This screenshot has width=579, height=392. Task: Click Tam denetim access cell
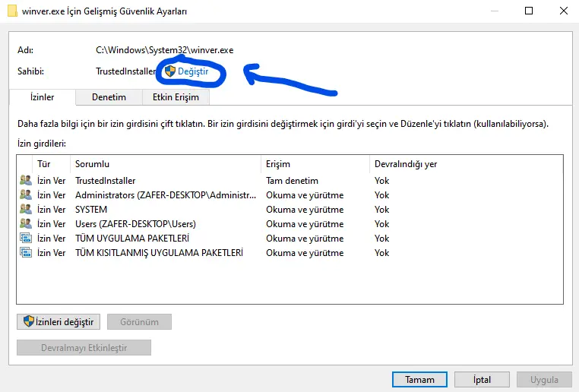(292, 181)
